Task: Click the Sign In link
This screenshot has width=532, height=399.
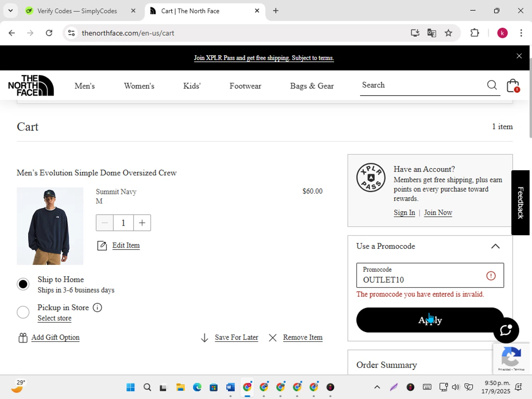Action: [404, 212]
